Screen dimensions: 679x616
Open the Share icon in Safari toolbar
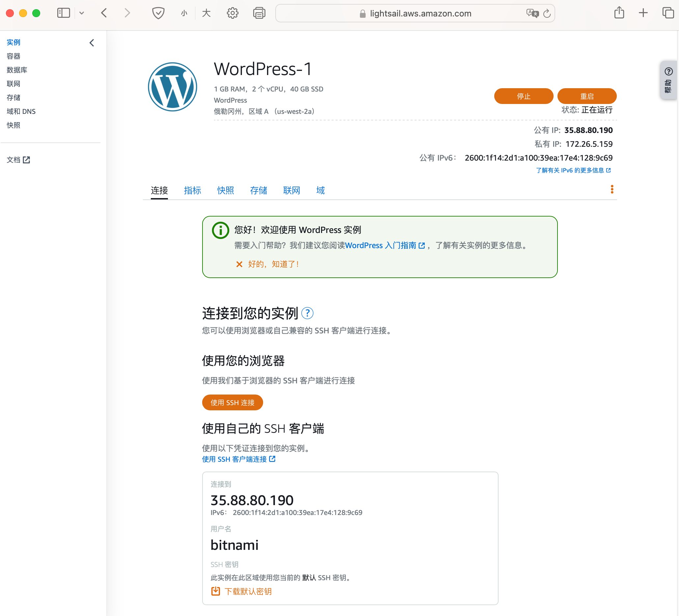pos(619,13)
